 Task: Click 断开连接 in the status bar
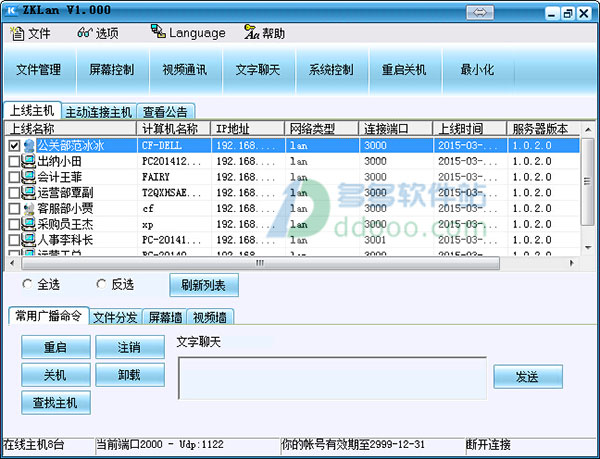[x=488, y=444]
